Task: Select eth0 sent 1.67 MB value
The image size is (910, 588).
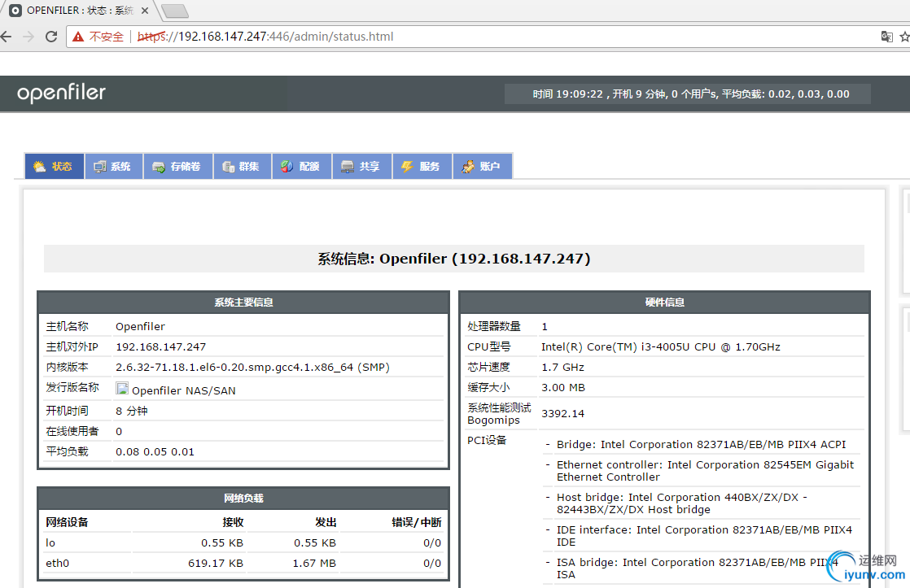Action: pyautogui.click(x=314, y=563)
